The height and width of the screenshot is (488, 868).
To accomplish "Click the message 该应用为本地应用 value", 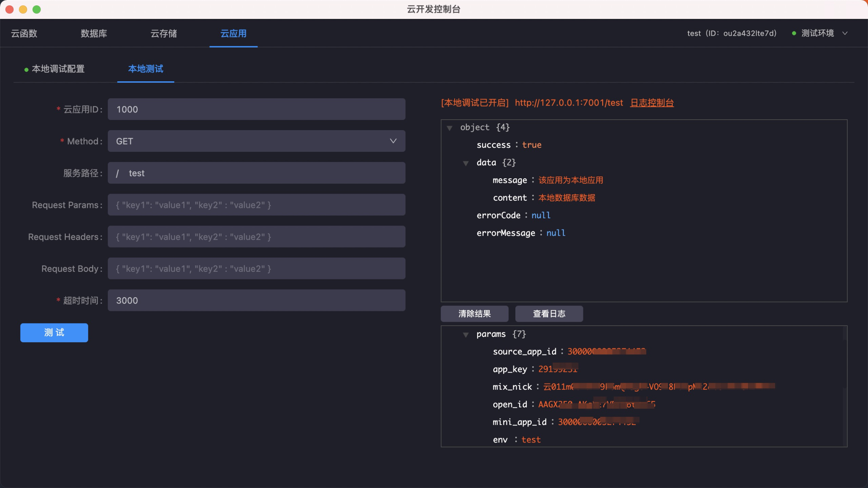I will [x=571, y=180].
